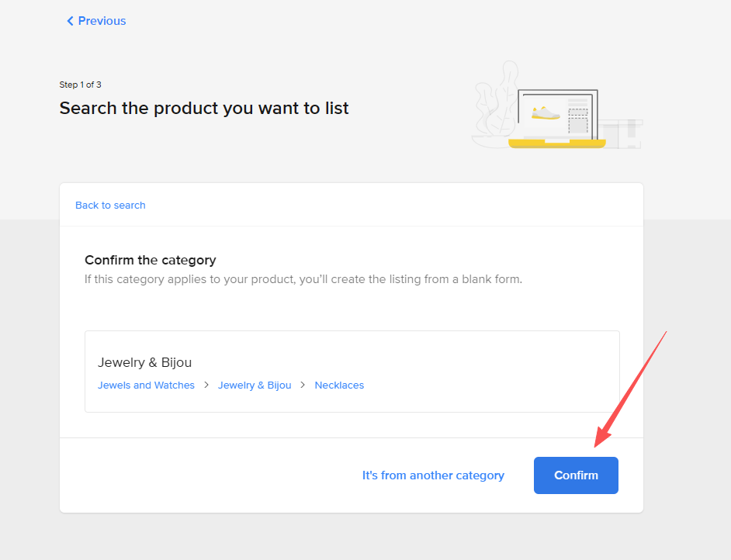The image size is (731, 560).
Task: Confirm the selected category
Action: point(576,475)
